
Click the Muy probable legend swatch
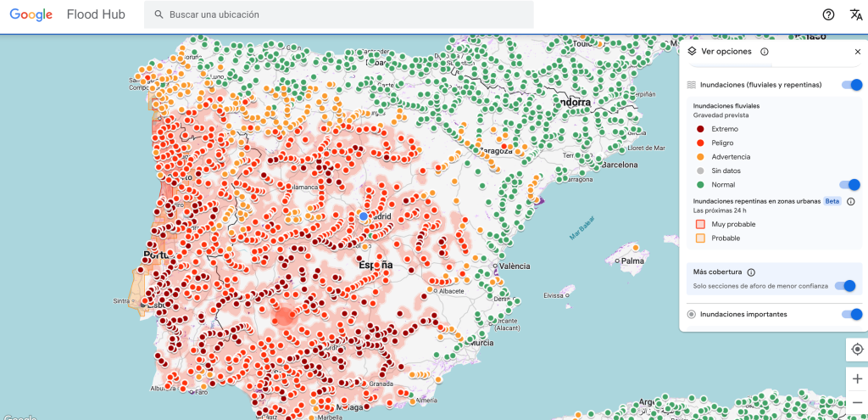pyautogui.click(x=700, y=224)
